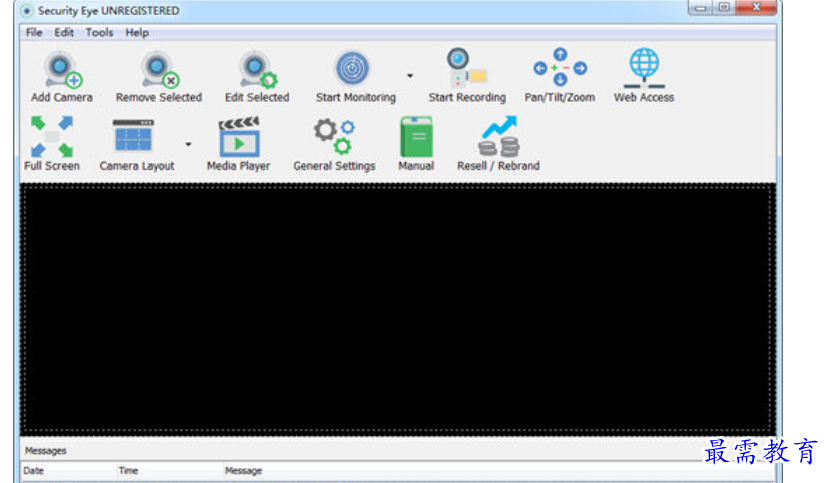
Task: Select the black camera view area
Action: click(398, 310)
